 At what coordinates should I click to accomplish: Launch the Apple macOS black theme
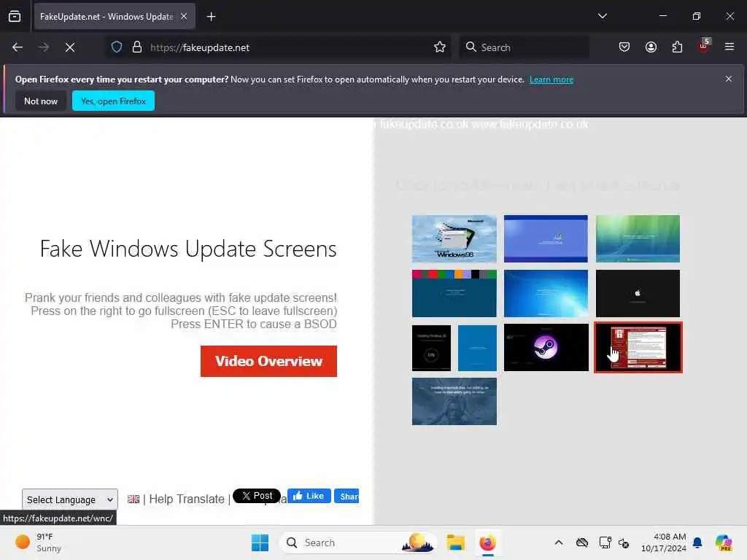638,293
